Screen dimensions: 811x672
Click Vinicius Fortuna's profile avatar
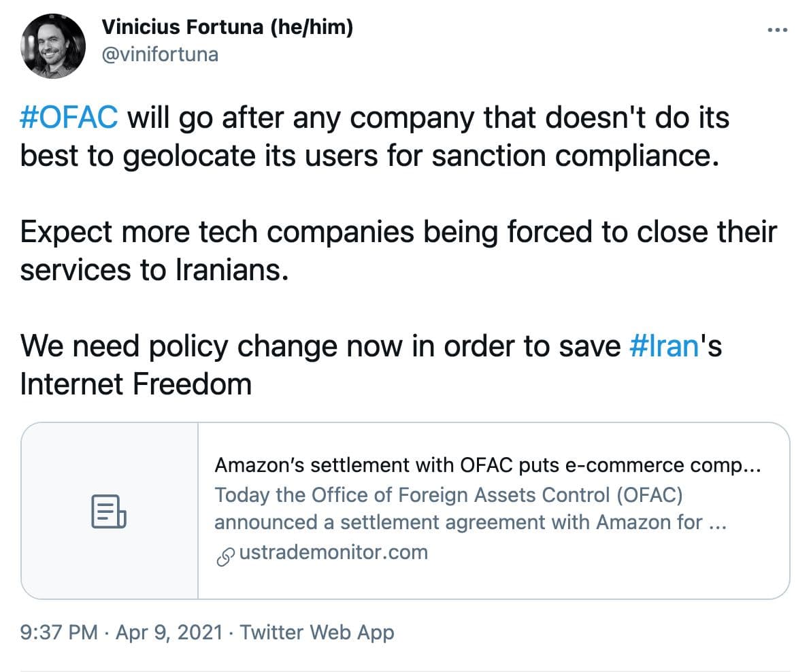(53, 46)
